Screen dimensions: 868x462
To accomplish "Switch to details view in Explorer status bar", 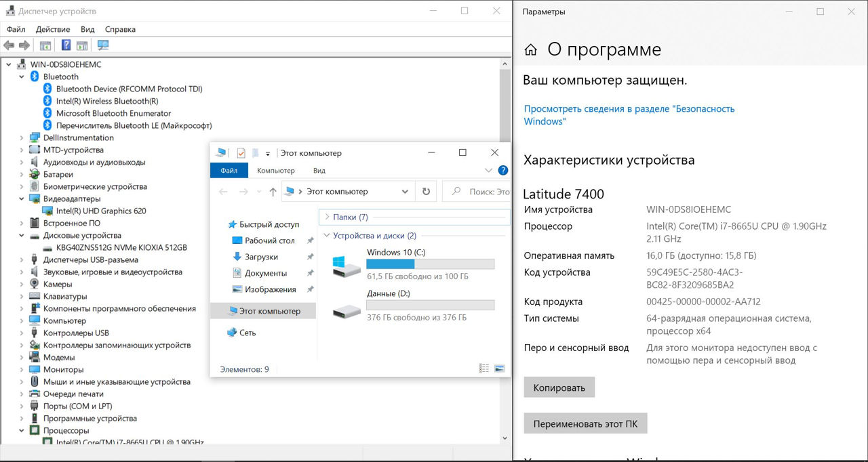I will pyautogui.click(x=484, y=369).
